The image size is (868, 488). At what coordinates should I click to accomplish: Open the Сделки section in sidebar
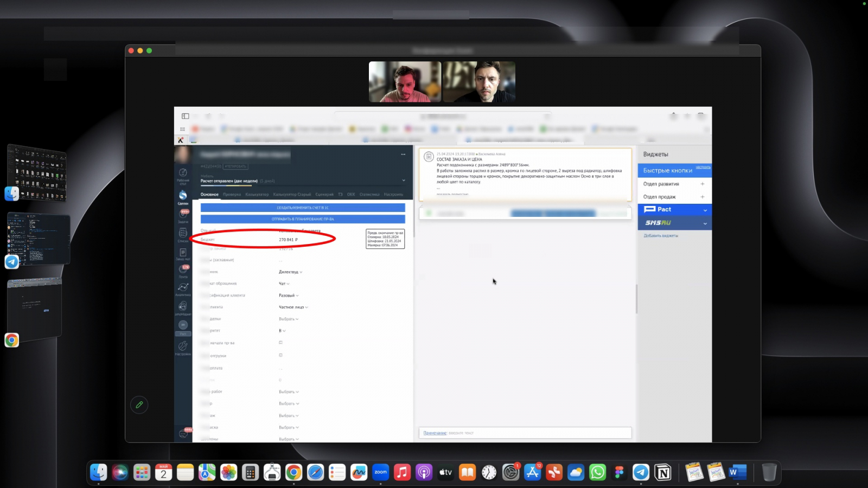(x=183, y=196)
